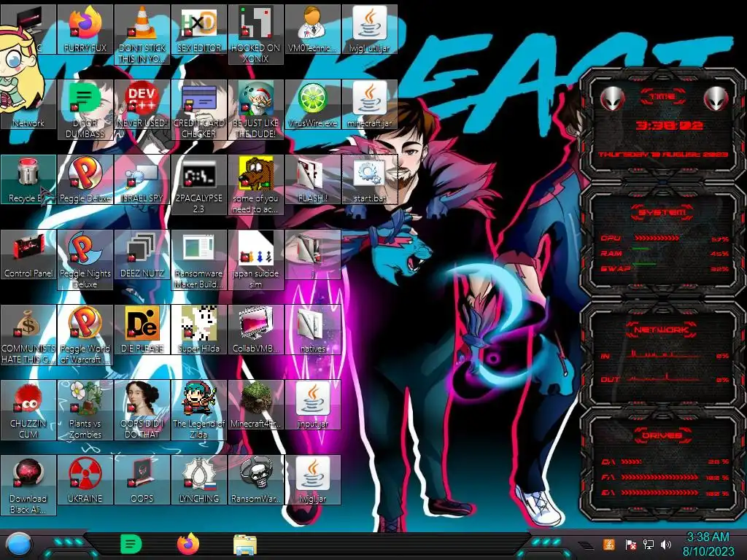Click the network tray icon
This screenshot has width=747, height=560.
click(x=649, y=544)
